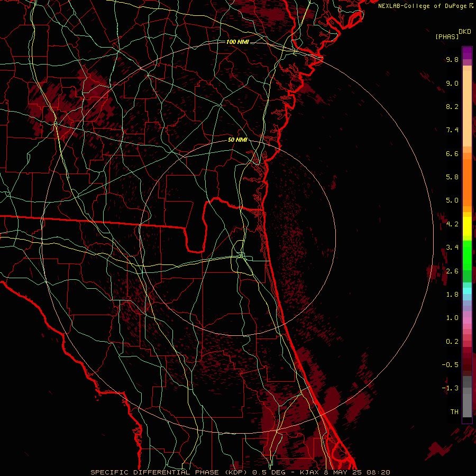Image resolution: width=476 pixels, height=476 pixels.
Task: Click the 100 NMI range ring label
Action: [237, 42]
